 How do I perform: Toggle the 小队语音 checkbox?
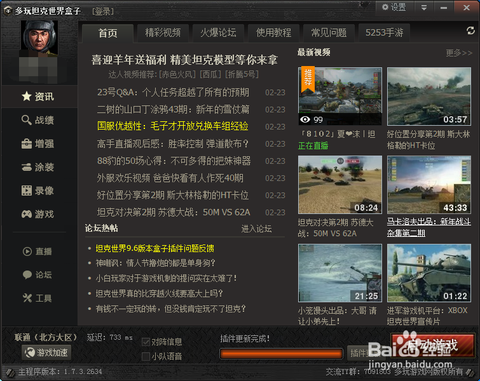(x=146, y=356)
